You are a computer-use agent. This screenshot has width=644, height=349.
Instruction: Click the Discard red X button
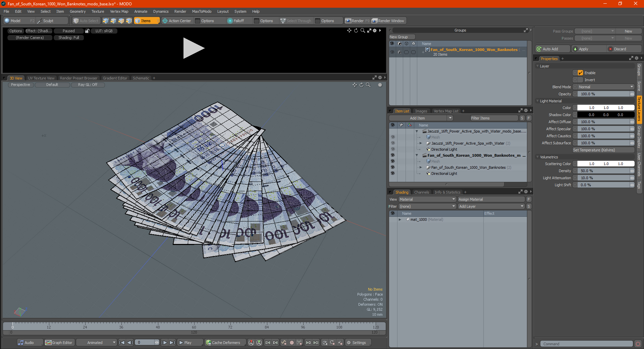pos(625,49)
